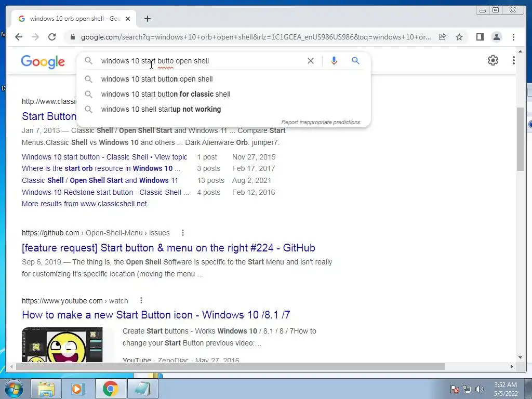Open result options for the github.com entry
Image resolution: width=532 pixels, height=399 pixels.
182,233
